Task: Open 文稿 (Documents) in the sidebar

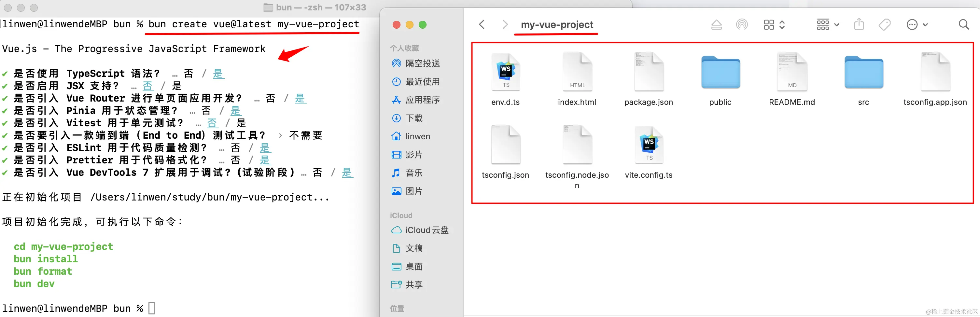Action: (x=407, y=249)
